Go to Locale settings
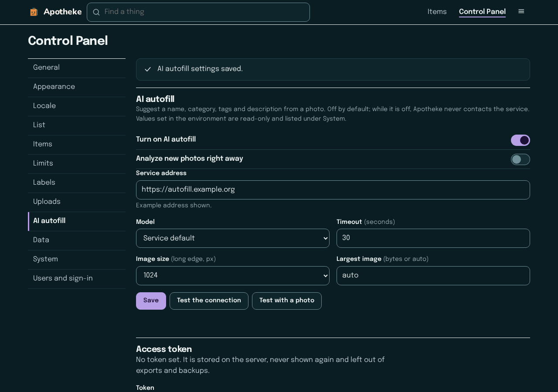 point(77,106)
